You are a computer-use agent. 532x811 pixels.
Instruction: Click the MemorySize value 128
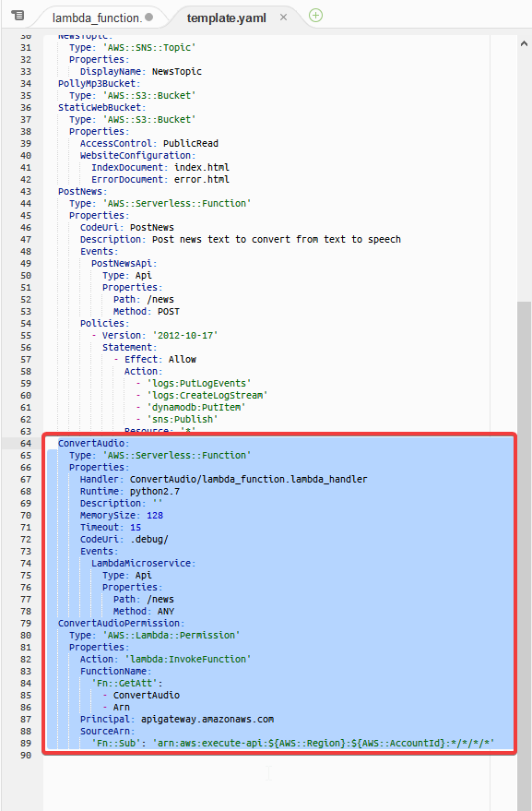pyautogui.click(x=155, y=515)
